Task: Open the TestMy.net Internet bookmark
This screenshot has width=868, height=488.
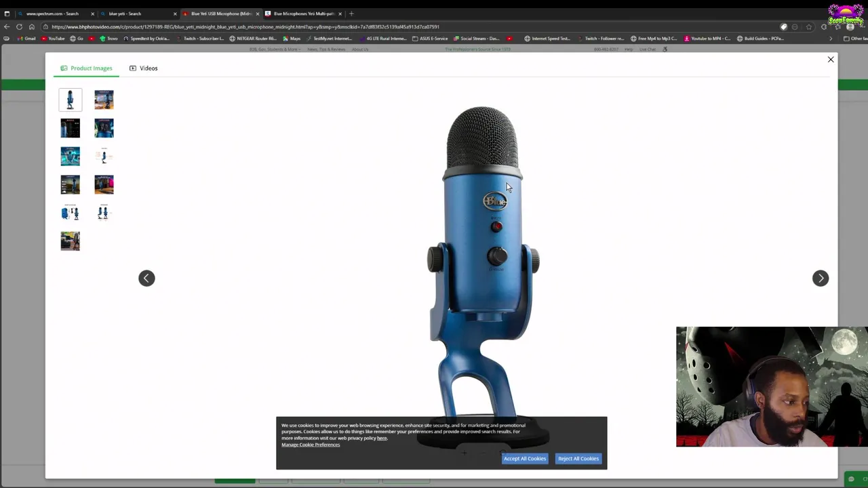Action: coord(329,39)
